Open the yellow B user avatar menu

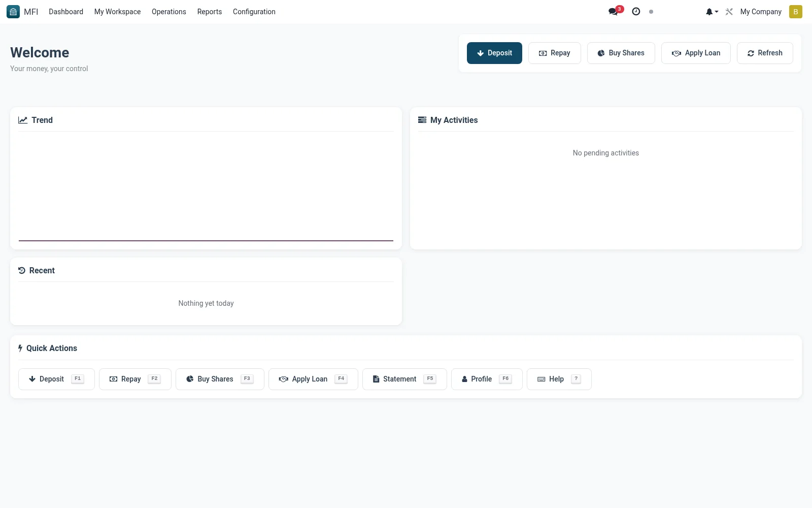pyautogui.click(x=795, y=12)
